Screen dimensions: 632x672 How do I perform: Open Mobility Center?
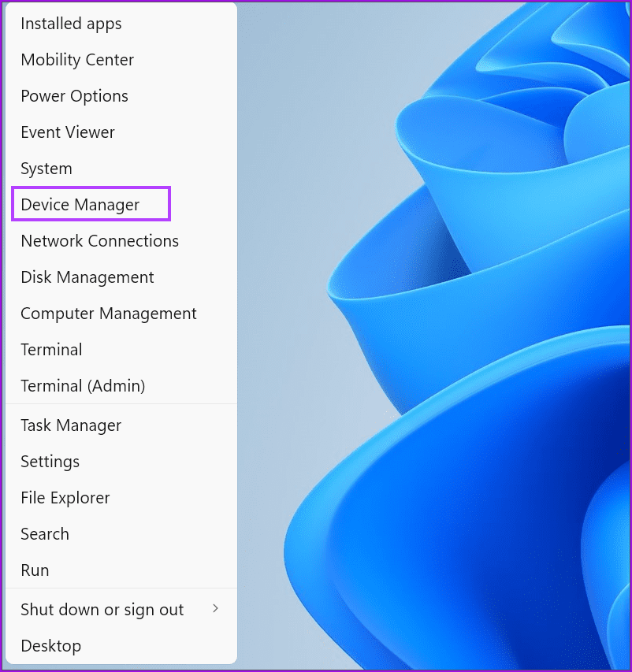76,60
